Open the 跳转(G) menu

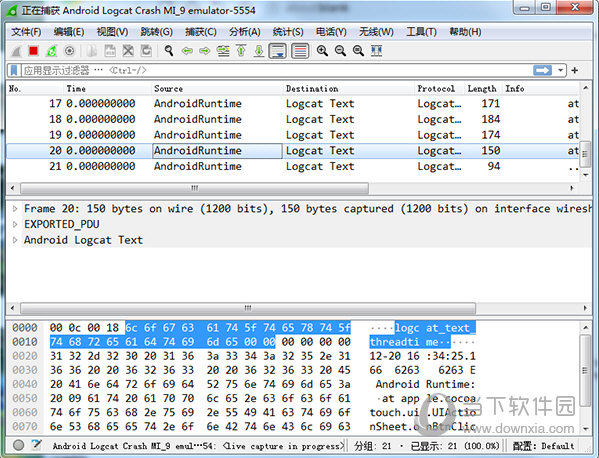157,32
